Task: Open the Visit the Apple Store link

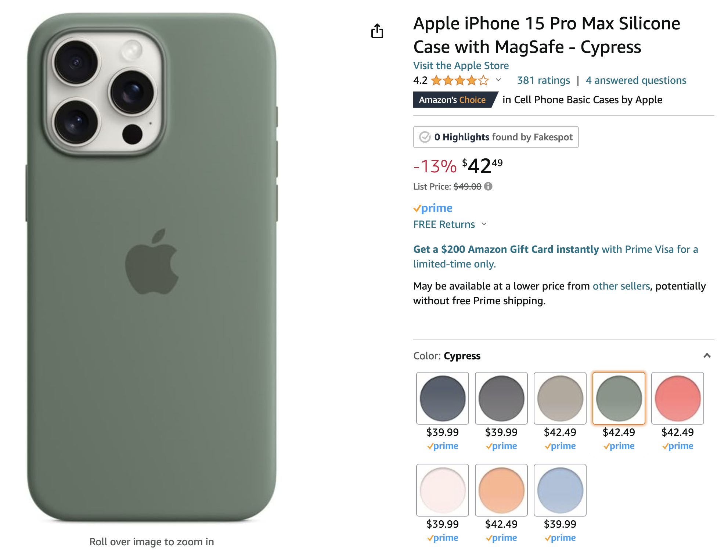Action: tap(461, 65)
